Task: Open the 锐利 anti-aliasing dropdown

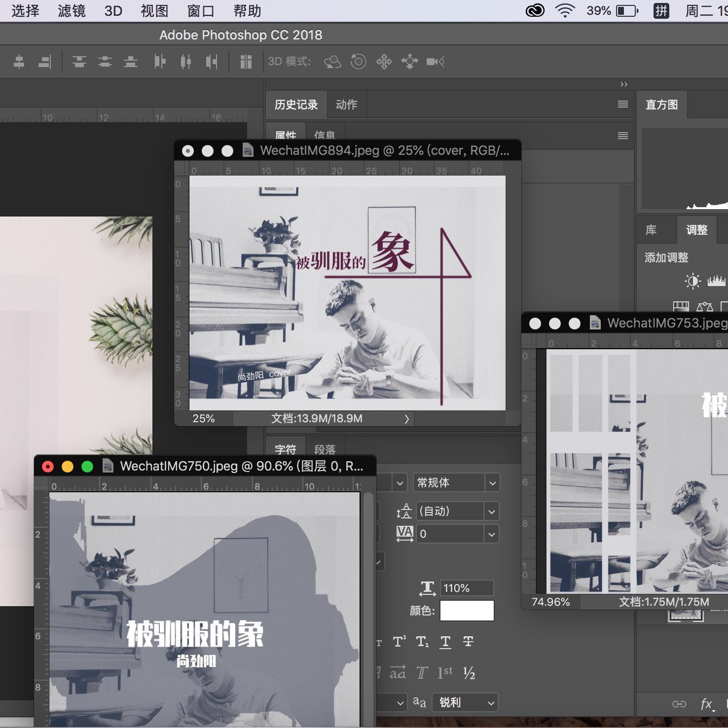Action: click(465, 702)
